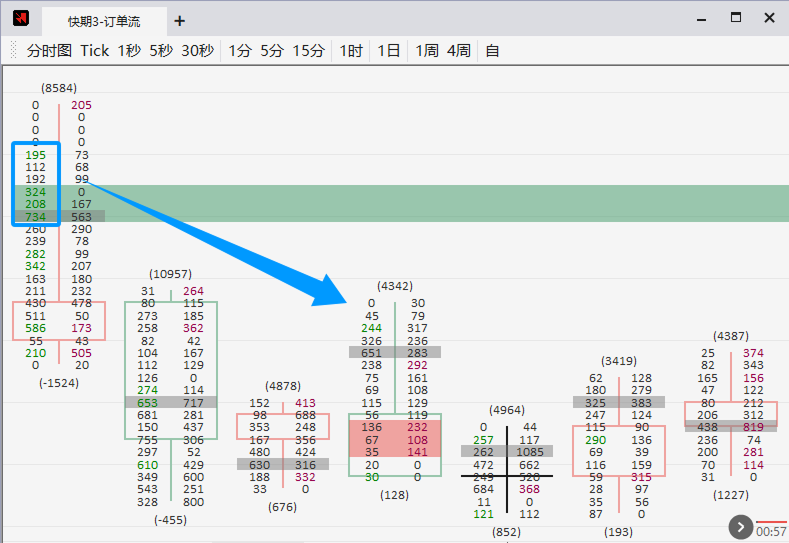Image resolution: width=789 pixels, height=543 pixels.
Task: Select the 4周 timeframe
Action: tap(459, 50)
